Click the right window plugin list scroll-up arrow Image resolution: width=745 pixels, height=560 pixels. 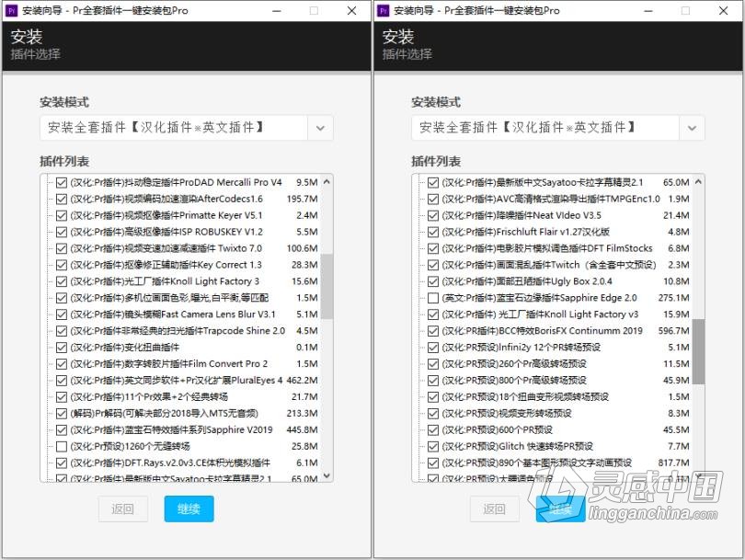pyautogui.click(x=698, y=182)
